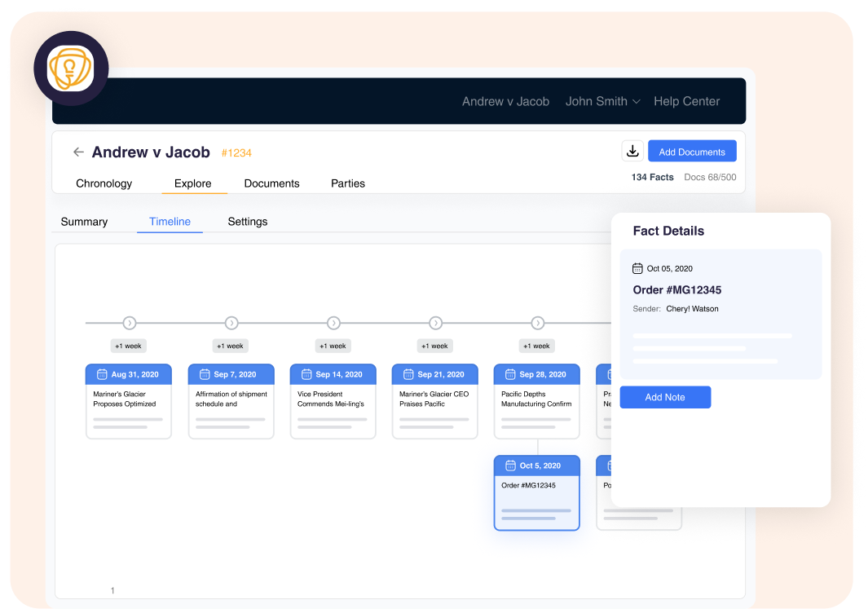Open the Settings sub-tab
The height and width of the screenshot is (609, 868).
click(x=247, y=221)
